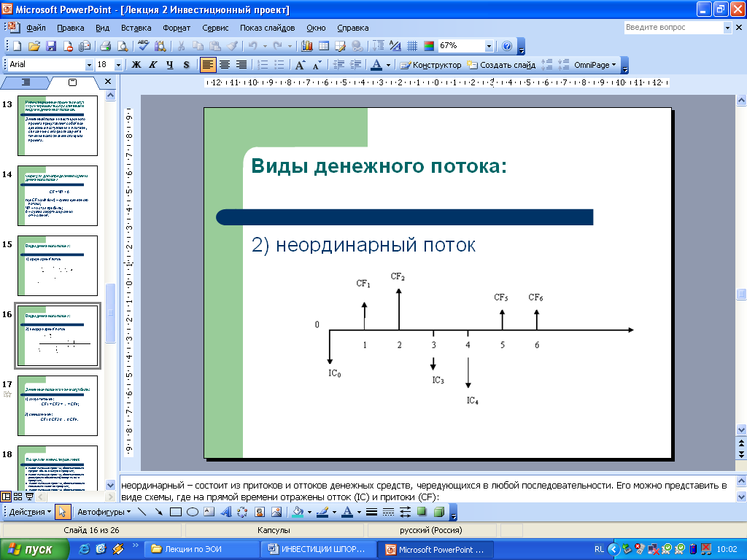Expand the Автофигуры menu

[x=104, y=512]
